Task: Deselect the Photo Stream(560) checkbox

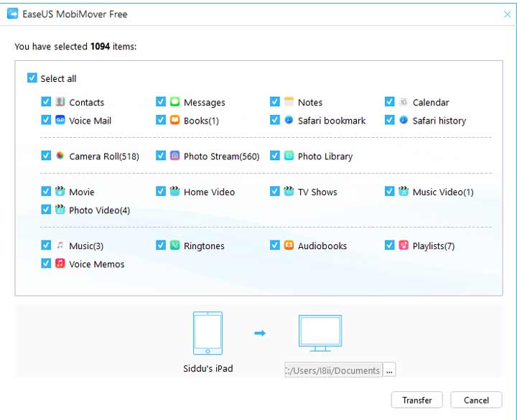Action: (x=161, y=155)
